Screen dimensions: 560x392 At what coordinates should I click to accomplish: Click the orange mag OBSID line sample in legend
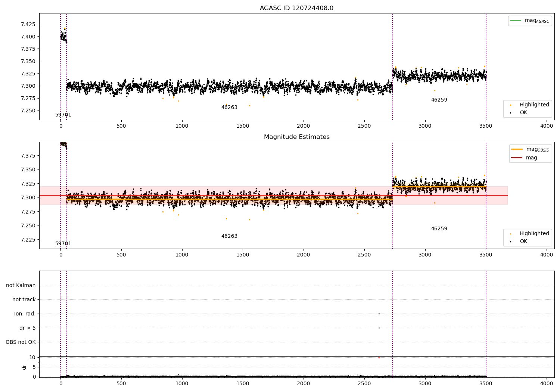click(516, 149)
